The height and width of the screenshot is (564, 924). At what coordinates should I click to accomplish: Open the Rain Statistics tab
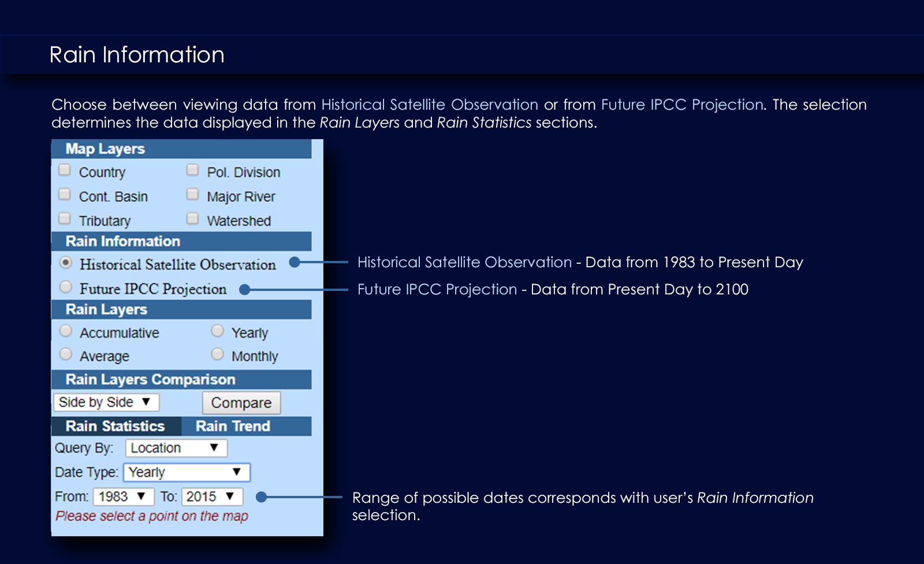click(x=115, y=426)
